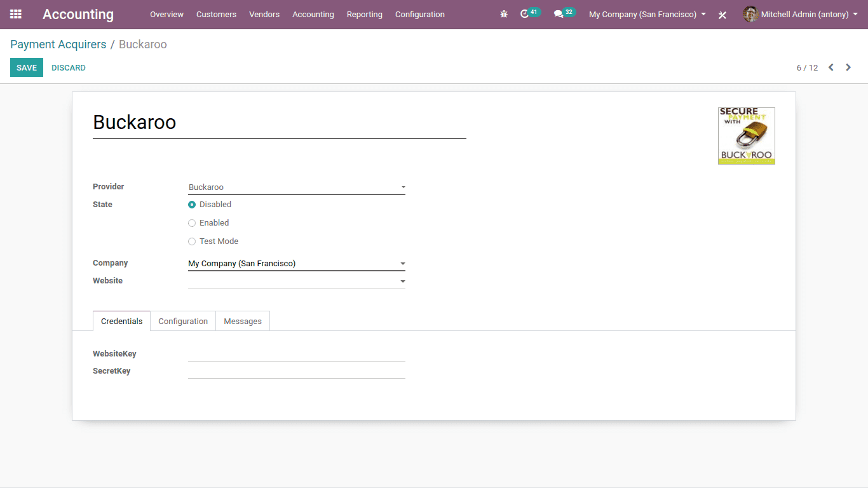Open Mitchell Admin (antony) user menu
This screenshot has width=868, height=488.
[x=800, y=14]
